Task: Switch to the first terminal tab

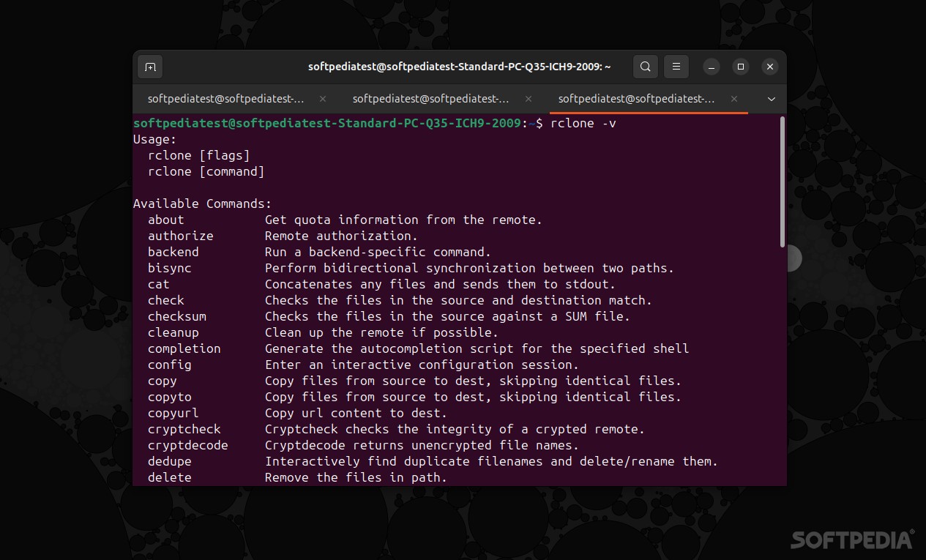Action: coord(226,99)
